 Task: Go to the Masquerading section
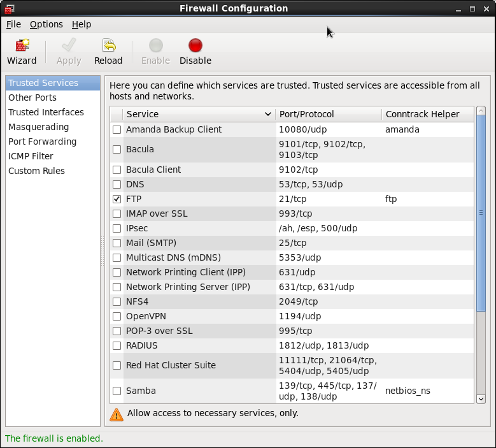tap(53, 127)
